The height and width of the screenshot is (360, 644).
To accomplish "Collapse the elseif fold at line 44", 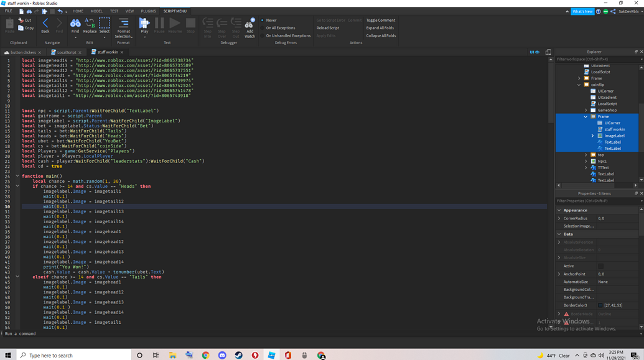I will coord(17,277).
